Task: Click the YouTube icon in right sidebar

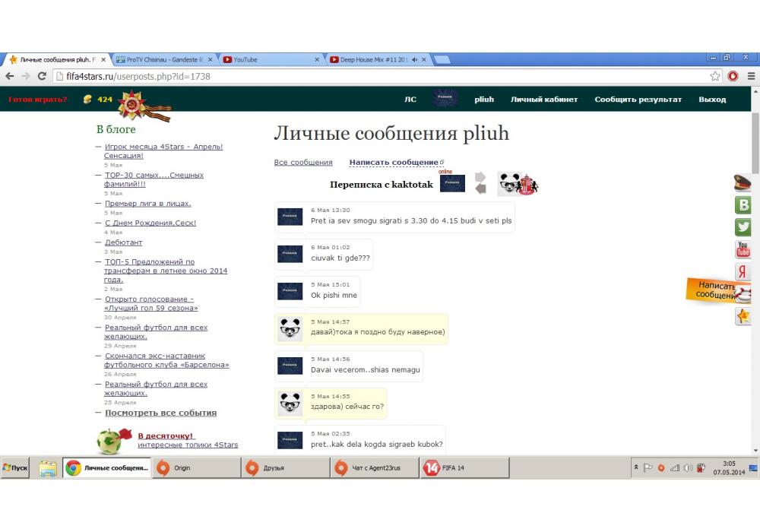Action: (743, 249)
